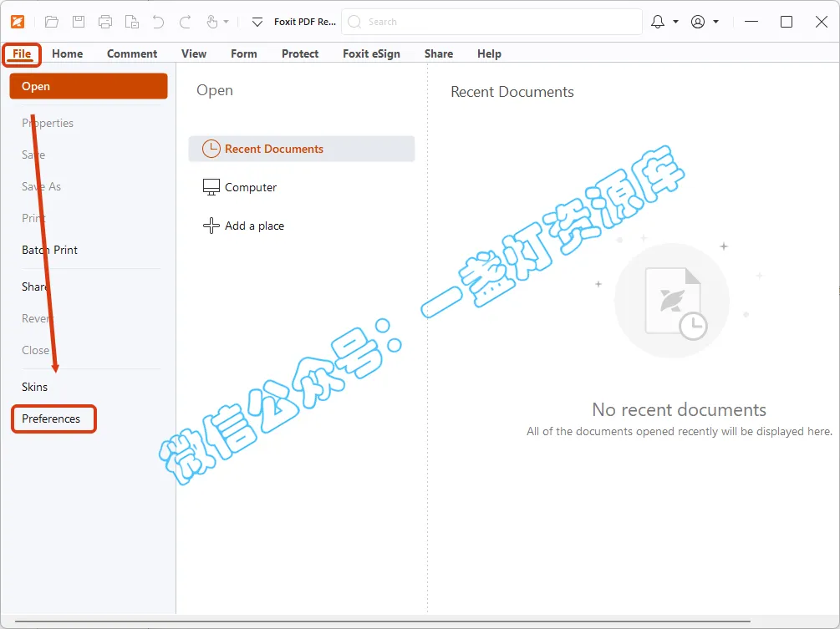Minimize the Foxit window
This screenshot has width=840, height=629.
click(x=751, y=22)
